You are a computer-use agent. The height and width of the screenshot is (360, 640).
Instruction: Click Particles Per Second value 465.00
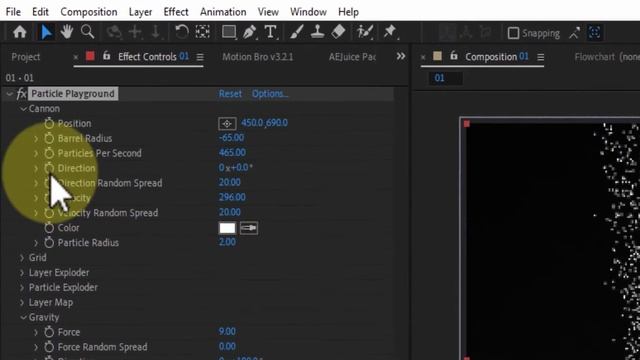pos(232,153)
